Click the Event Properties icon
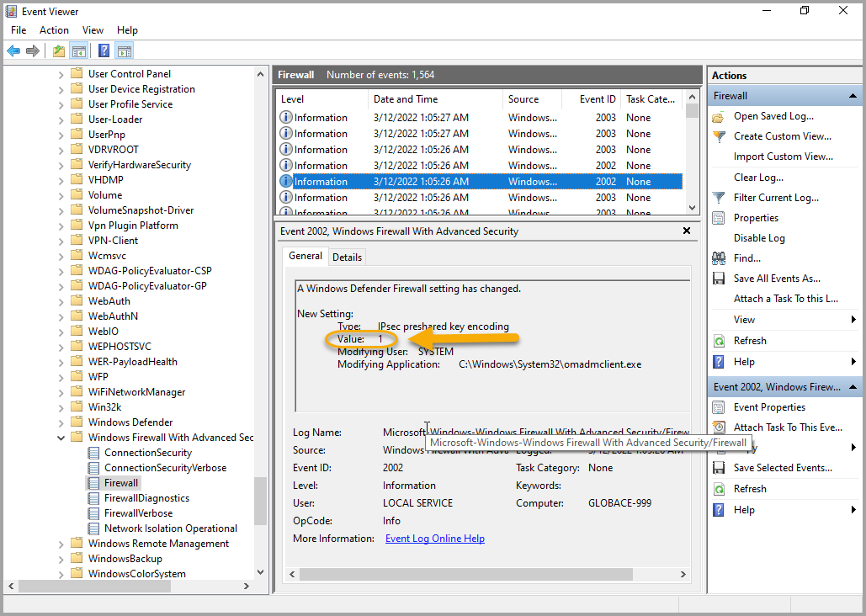Screen dimensions: 866x616 point(719,407)
